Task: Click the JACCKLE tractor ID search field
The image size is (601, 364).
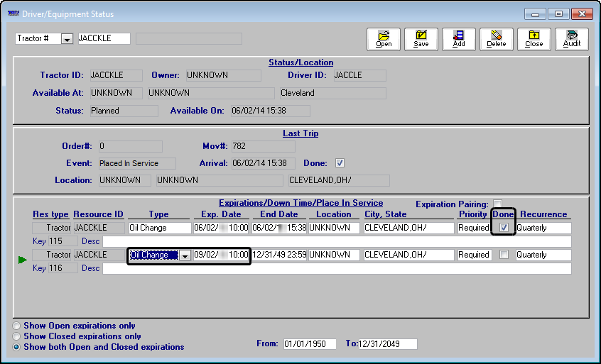Action: [103, 39]
